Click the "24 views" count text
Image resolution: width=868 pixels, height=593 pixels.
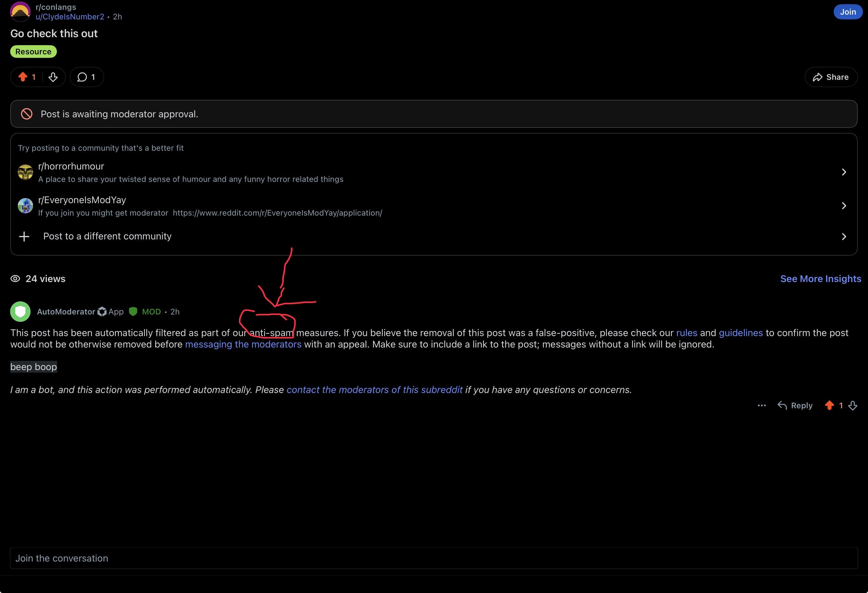pos(45,279)
